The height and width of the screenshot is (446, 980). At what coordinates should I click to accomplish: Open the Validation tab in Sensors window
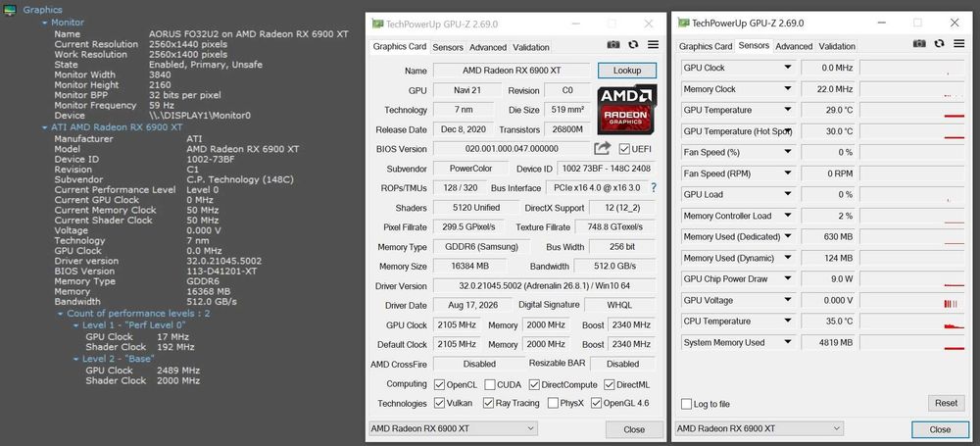(x=837, y=46)
